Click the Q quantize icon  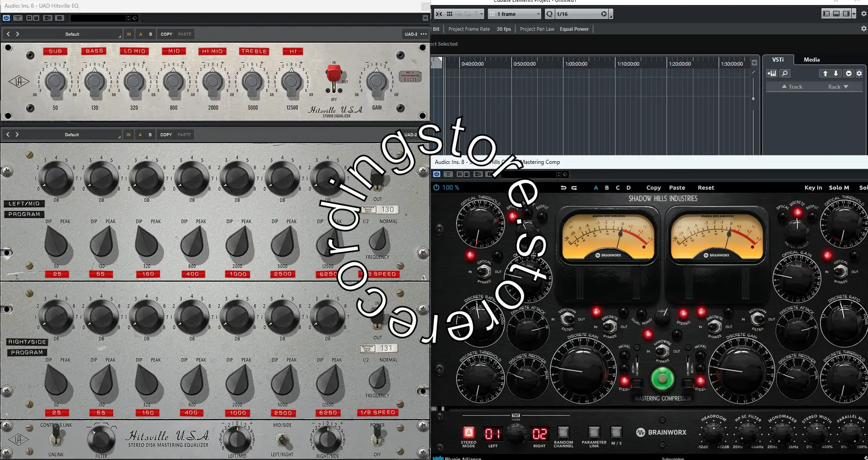pos(549,14)
